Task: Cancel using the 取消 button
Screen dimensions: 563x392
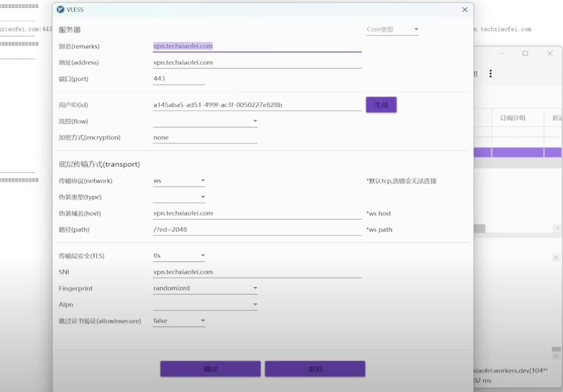Action: coord(315,369)
